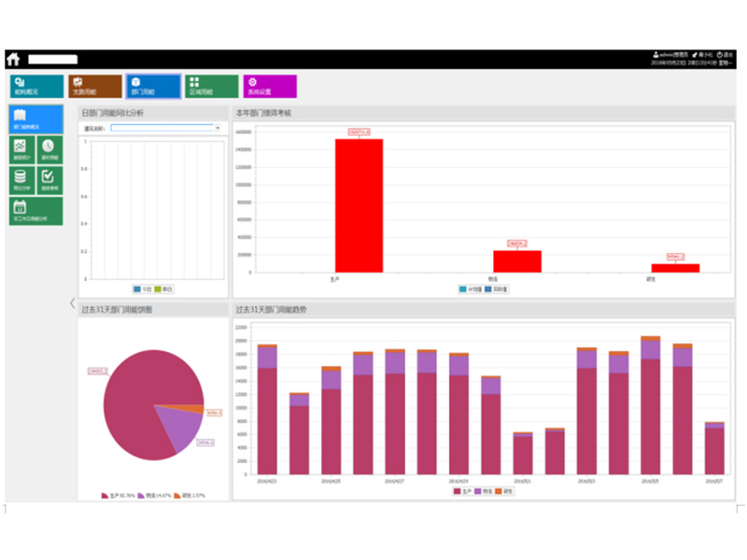Click the middle red bar for 物流
The image size is (747, 560).
[517, 261]
